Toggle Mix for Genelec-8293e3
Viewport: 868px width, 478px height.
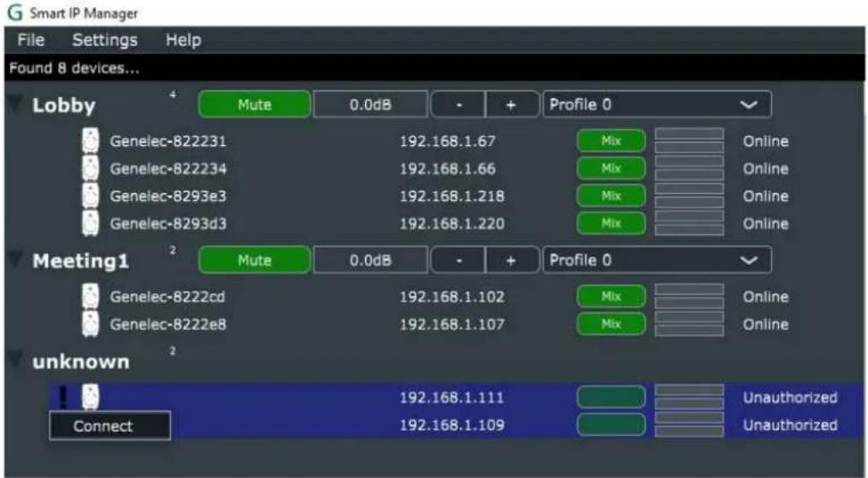point(611,196)
